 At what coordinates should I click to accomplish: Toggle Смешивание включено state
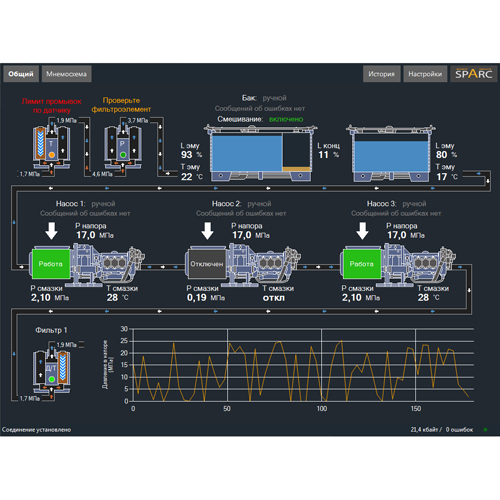tap(286, 119)
